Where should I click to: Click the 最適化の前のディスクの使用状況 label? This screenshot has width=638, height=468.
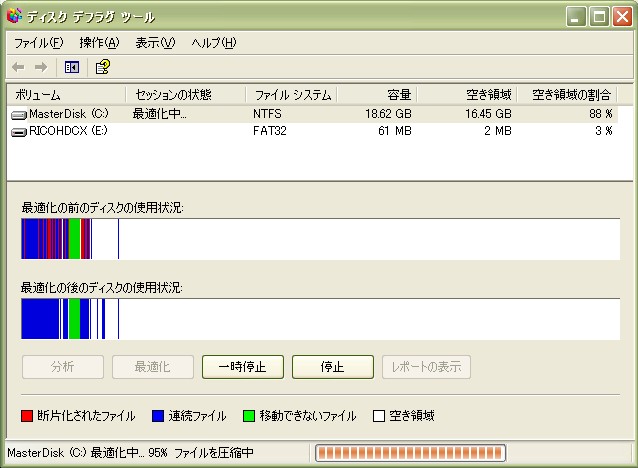(102, 208)
